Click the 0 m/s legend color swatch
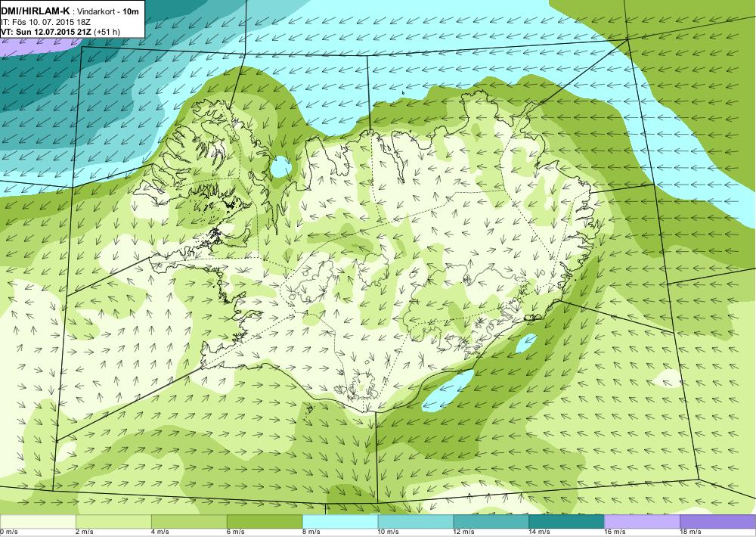The image size is (756, 537). tap(38, 521)
